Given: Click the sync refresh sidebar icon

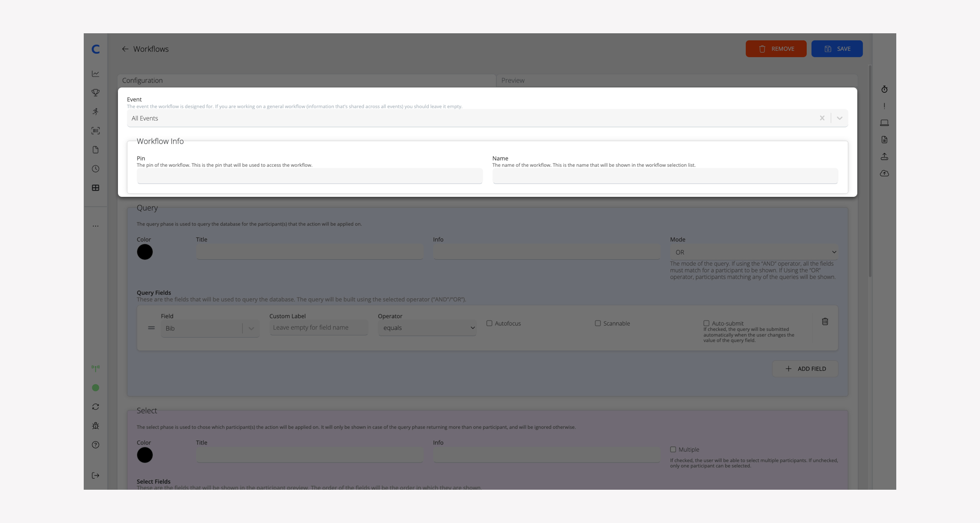Looking at the screenshot, I should click(x=96, y=407).
